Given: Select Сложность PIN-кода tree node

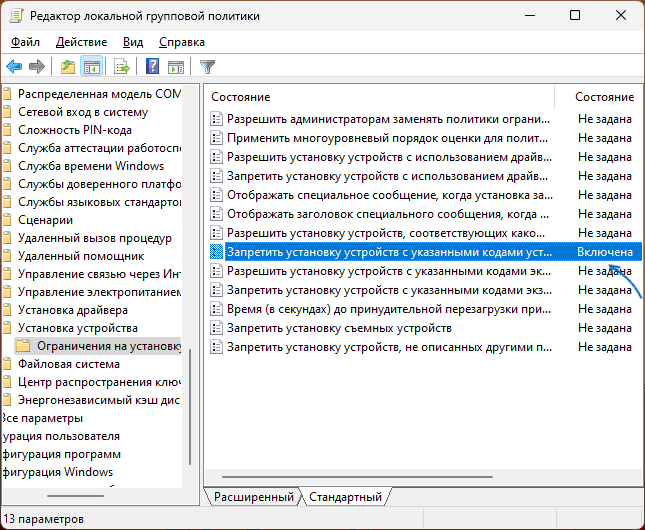Looking at the screenshot, I should [75, 130].
